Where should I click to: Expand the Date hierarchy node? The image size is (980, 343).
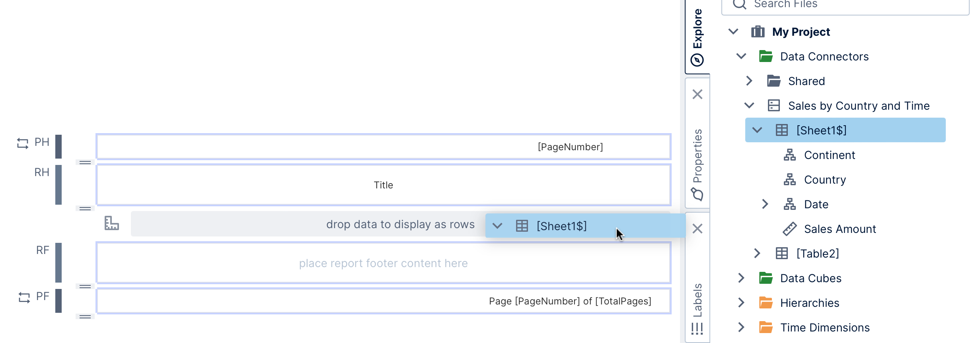[x=765, y=204]
